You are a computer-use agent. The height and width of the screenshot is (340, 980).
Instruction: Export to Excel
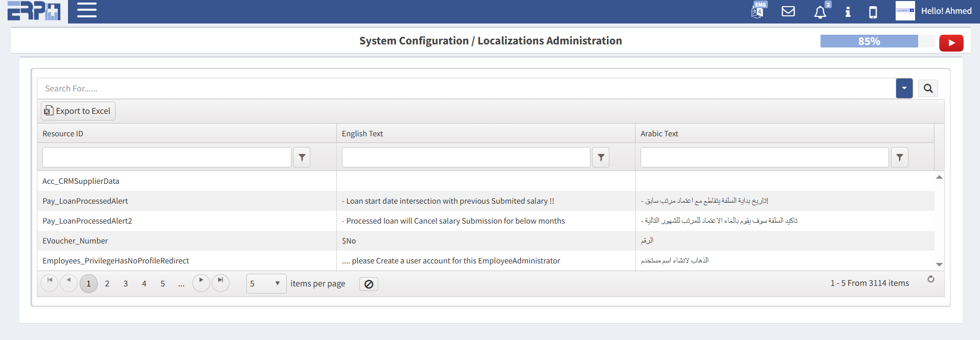coord(78,111)
